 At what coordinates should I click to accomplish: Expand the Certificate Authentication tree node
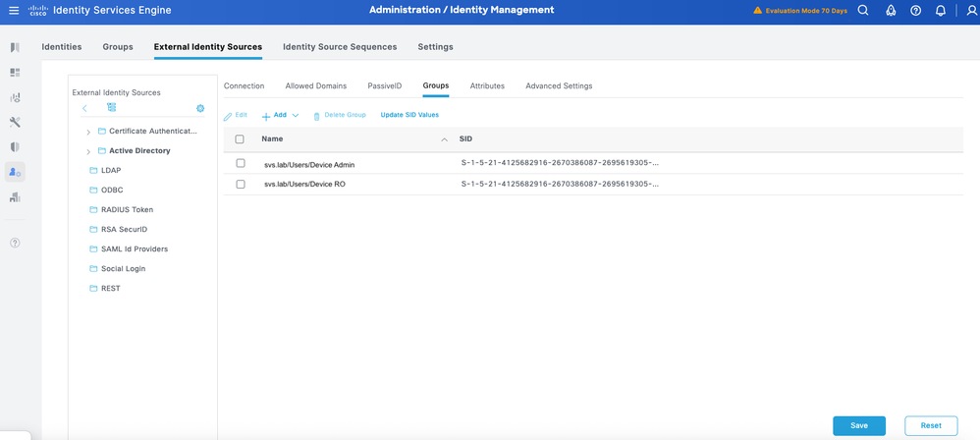88,132
